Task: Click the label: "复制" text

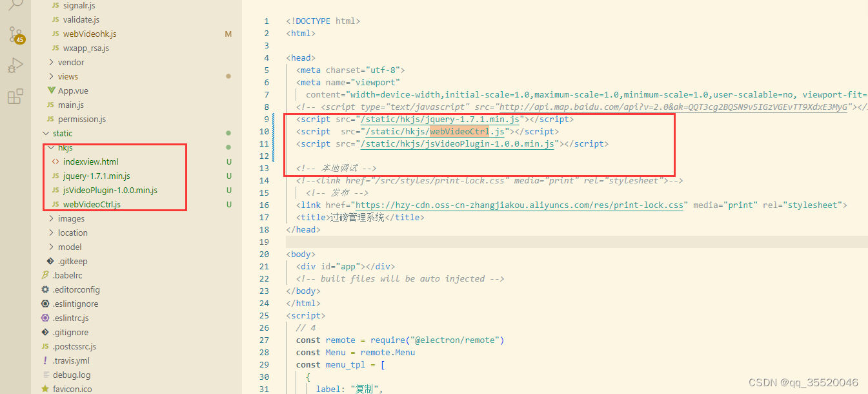Action: click(x=349, y=389)
